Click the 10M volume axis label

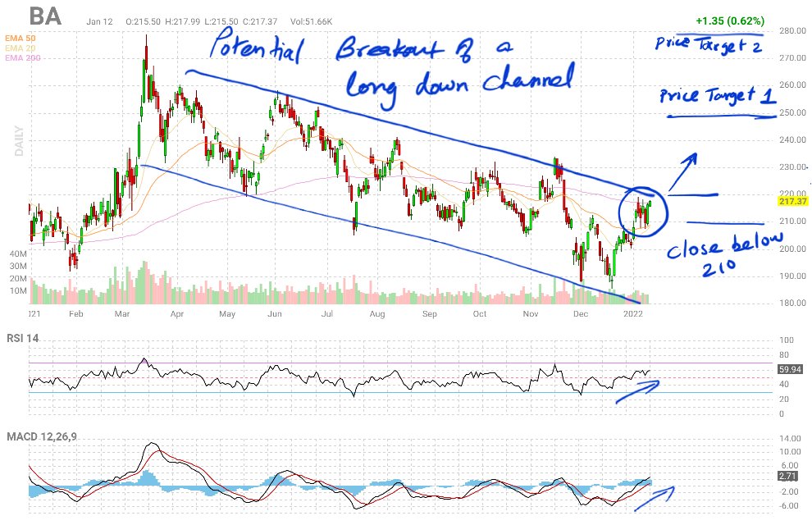pyautogui.click(x=18, y=291)
